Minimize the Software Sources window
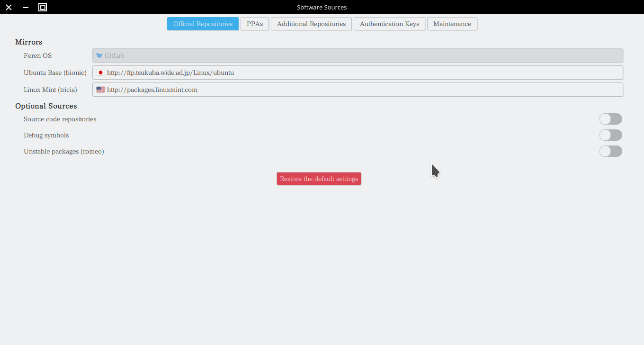This screenshot has width=644, height=345. pos(26,7)
